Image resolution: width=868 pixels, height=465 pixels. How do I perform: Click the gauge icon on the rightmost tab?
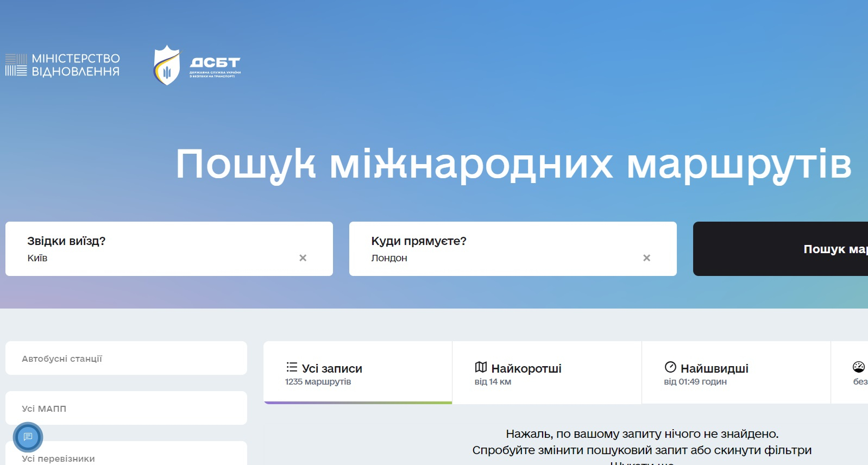[858, 367]
